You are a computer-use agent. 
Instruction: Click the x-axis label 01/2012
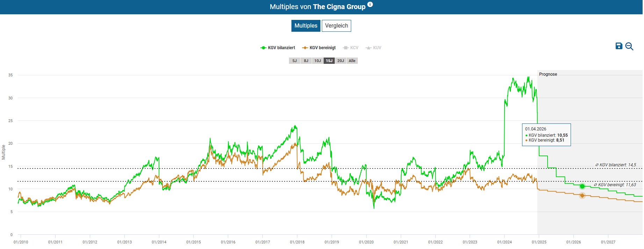pos(90,242)
